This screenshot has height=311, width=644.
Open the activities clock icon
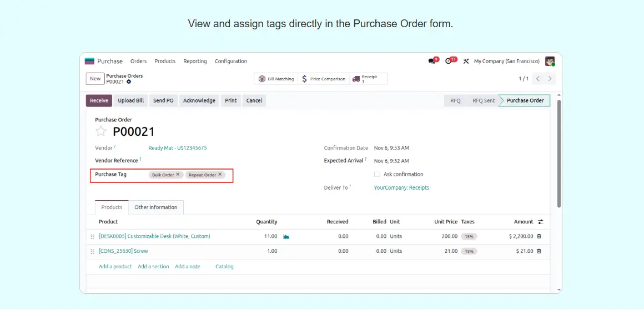(449, 61)
